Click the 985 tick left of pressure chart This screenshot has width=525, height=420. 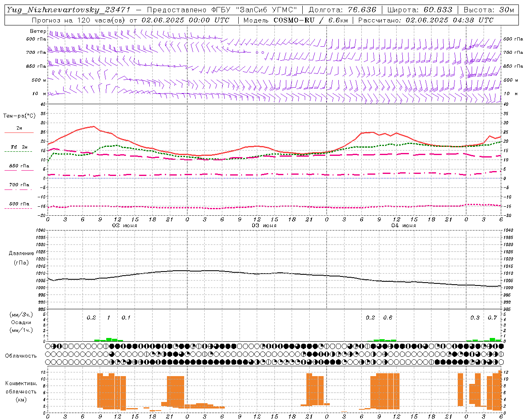click(x=42, y=309)
